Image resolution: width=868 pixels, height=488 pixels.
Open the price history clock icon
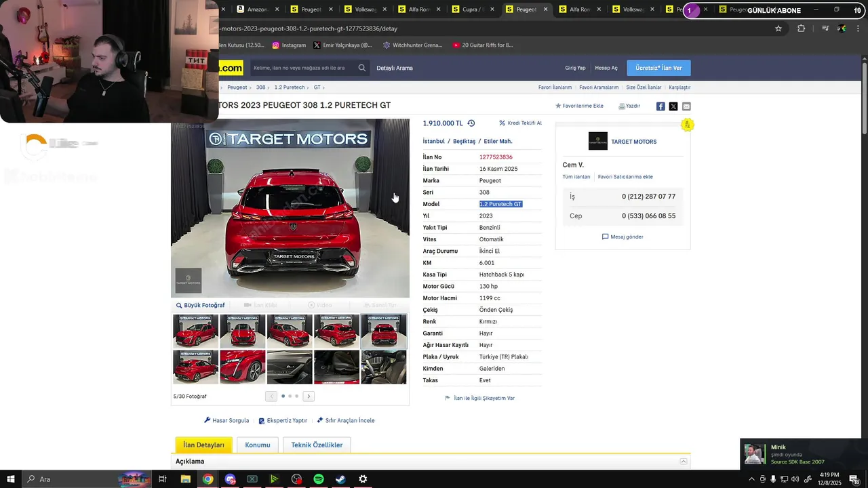[471, 123]
